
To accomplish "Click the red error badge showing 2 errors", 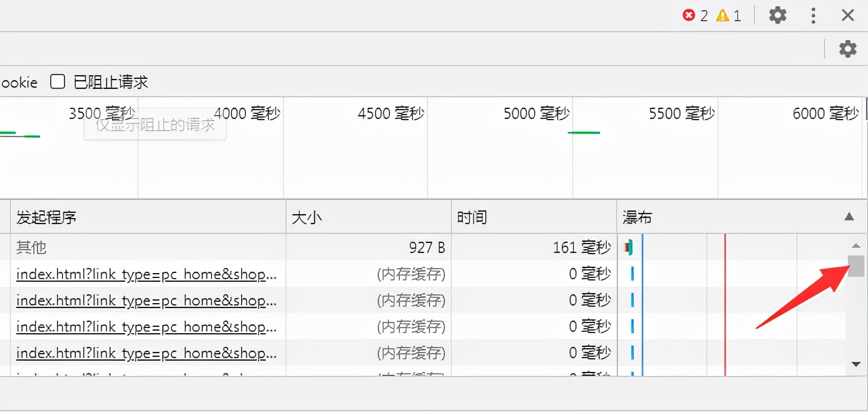I will (695, 16).
